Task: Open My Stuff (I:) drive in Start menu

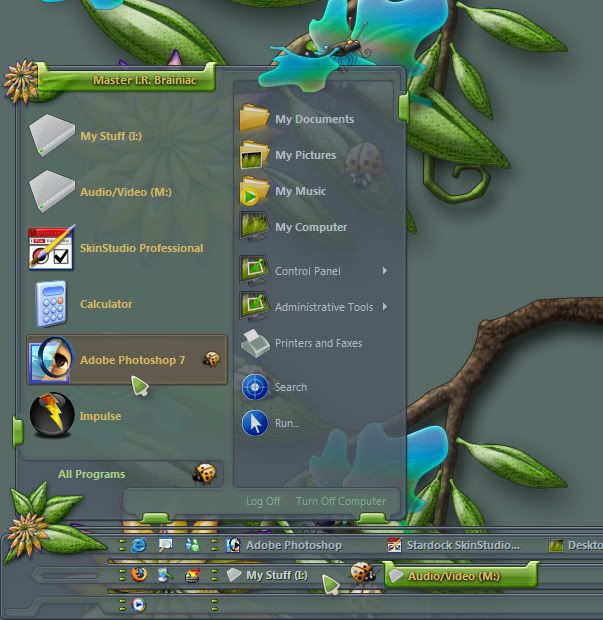Action: coord(127,136)
